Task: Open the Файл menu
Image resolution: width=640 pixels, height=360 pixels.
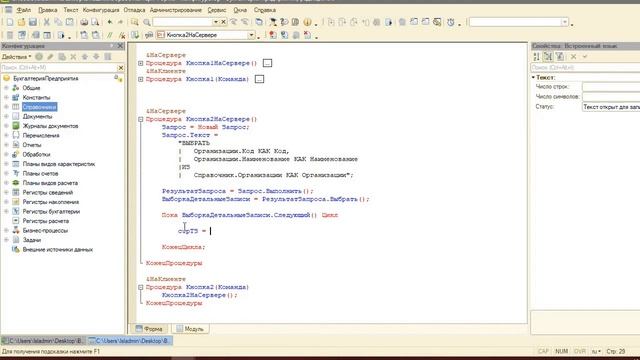Action: click(24, 10)
